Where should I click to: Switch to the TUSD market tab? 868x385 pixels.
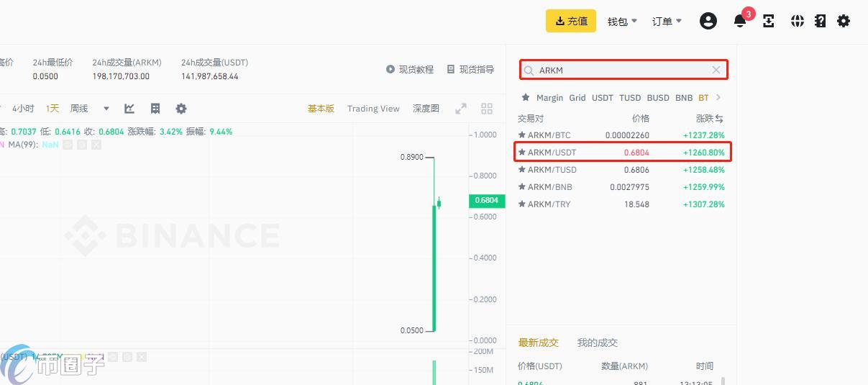pyautogui.click(x=630, y=98)
